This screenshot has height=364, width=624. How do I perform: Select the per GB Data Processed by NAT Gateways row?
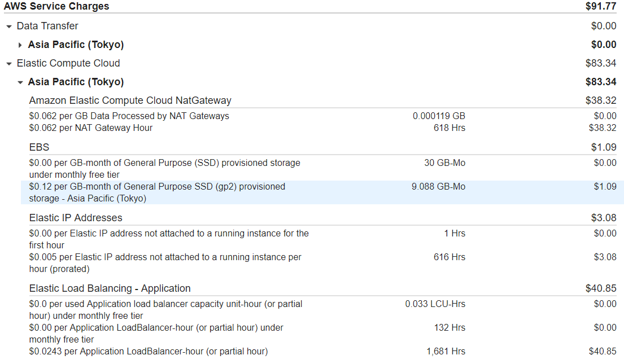[x=323, y=116]
